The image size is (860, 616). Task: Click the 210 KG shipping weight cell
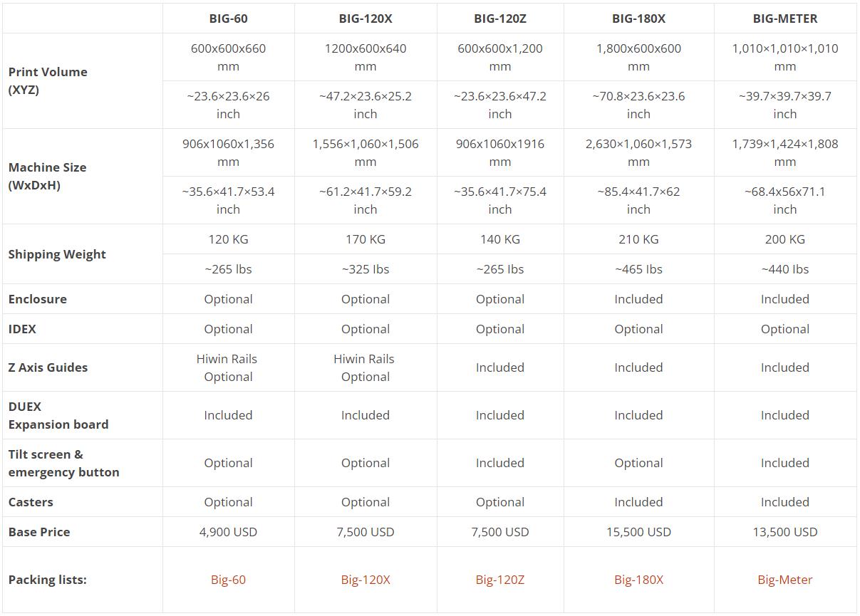pyautogui.click(x=638, y=239)
